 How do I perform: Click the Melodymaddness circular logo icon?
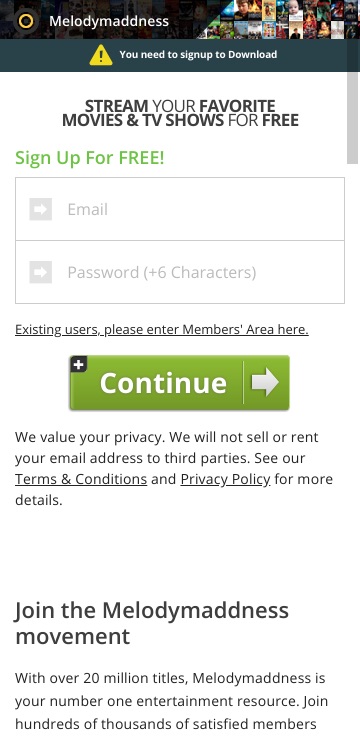click(26, 21)
